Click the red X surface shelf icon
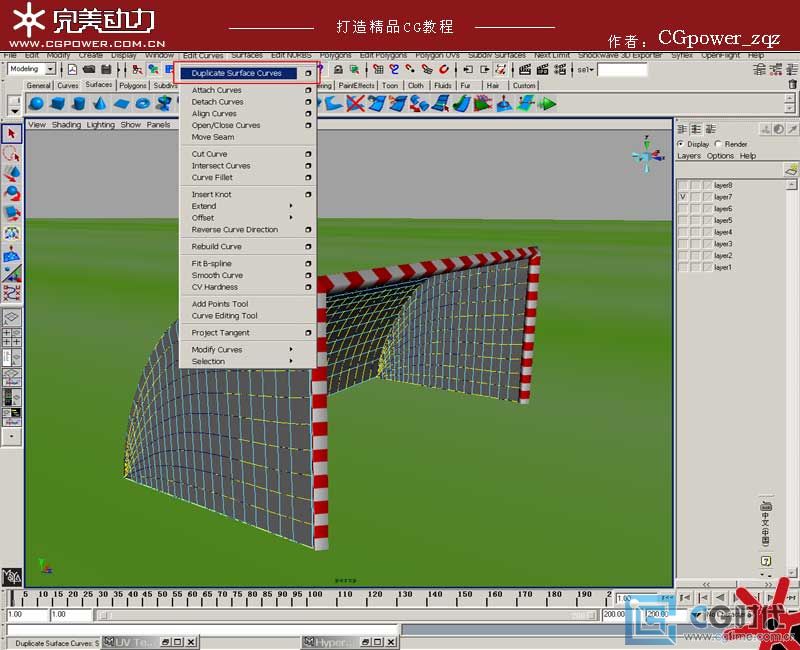Screen dimensions: 800x650 pyautogui.click(x=355, y=104)
